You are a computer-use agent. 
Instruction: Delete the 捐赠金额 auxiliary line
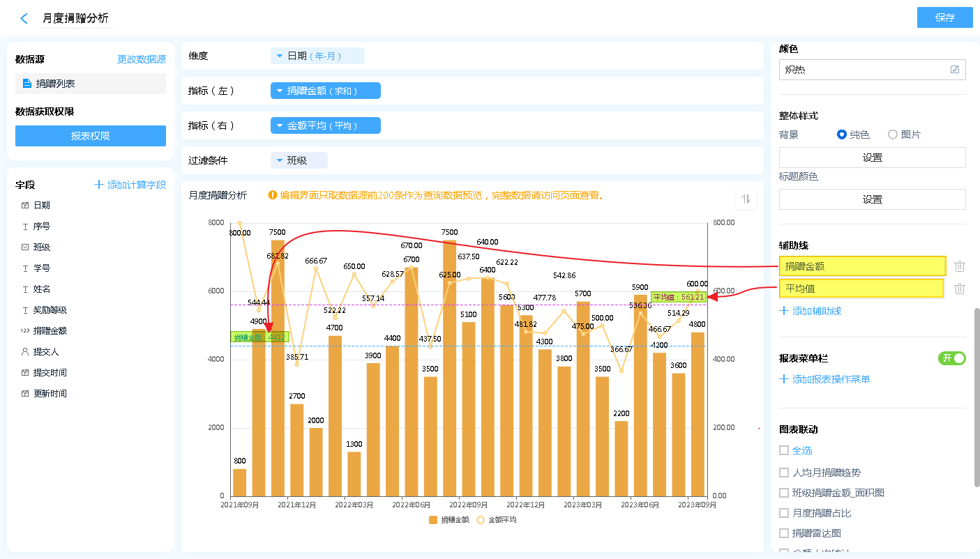point(960,266)
